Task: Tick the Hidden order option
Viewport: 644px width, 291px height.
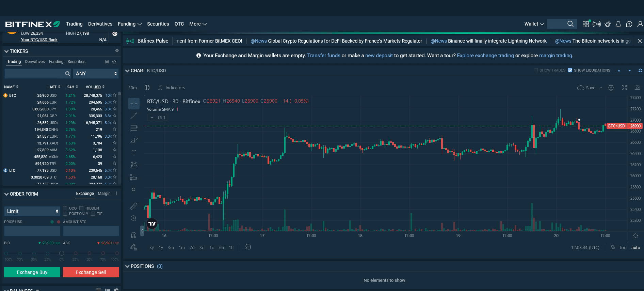Action: [81, 208]
